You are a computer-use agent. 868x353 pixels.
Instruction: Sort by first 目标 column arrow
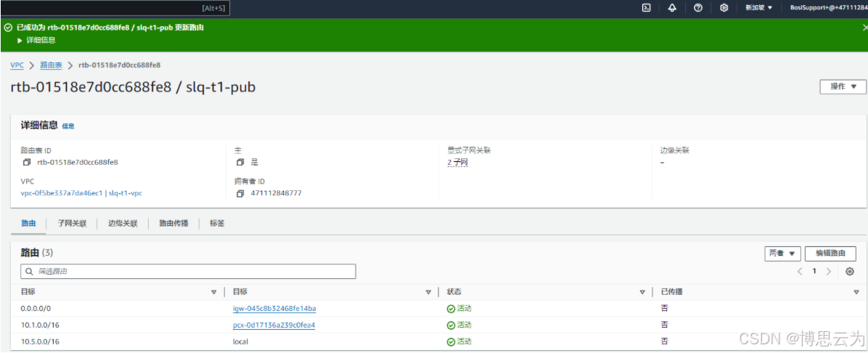[213, 292]
